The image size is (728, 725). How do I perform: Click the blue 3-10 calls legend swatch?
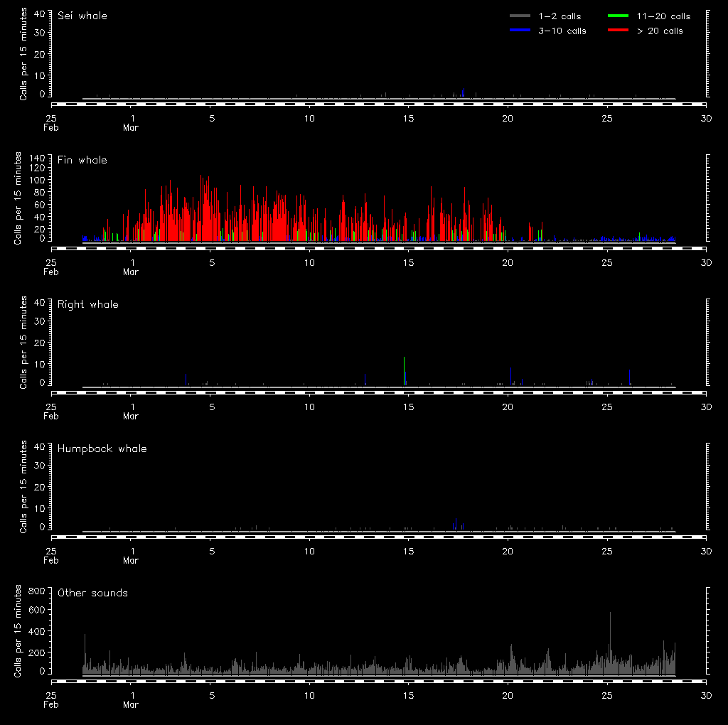pos(520,31)
